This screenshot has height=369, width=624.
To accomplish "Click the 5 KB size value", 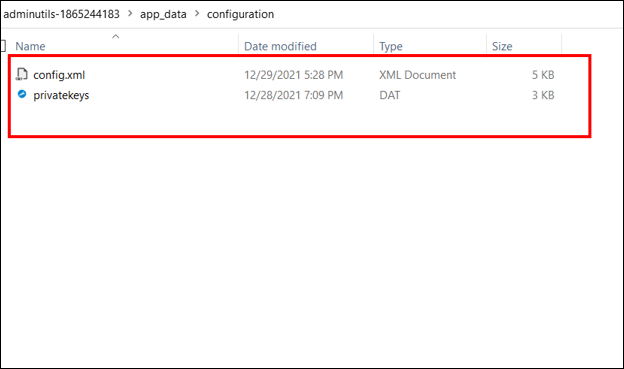I will [543, 75].
